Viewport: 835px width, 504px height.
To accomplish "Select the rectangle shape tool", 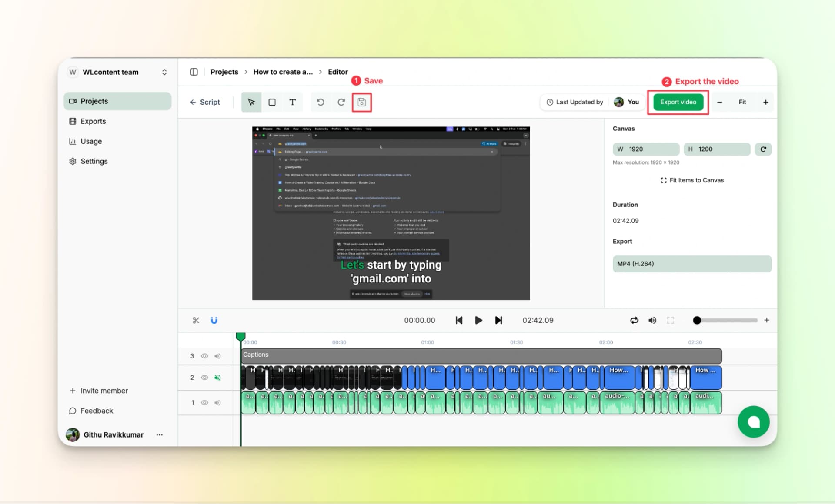I will 272,102.
